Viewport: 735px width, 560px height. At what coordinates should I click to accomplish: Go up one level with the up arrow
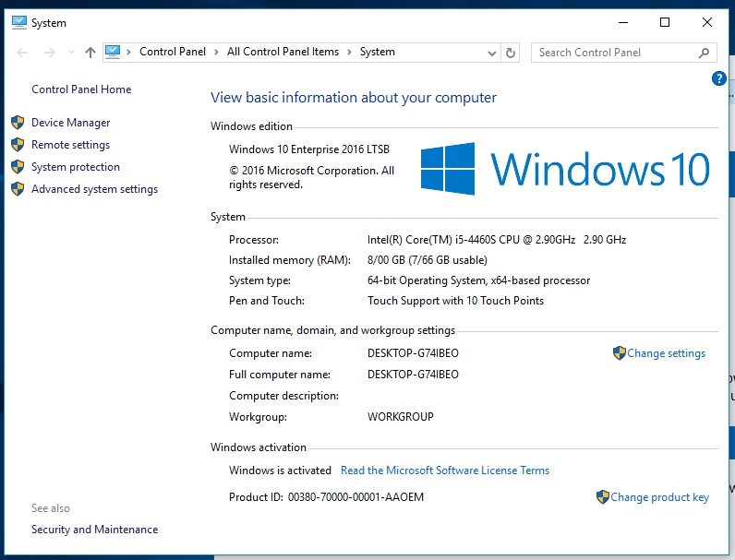90,53
